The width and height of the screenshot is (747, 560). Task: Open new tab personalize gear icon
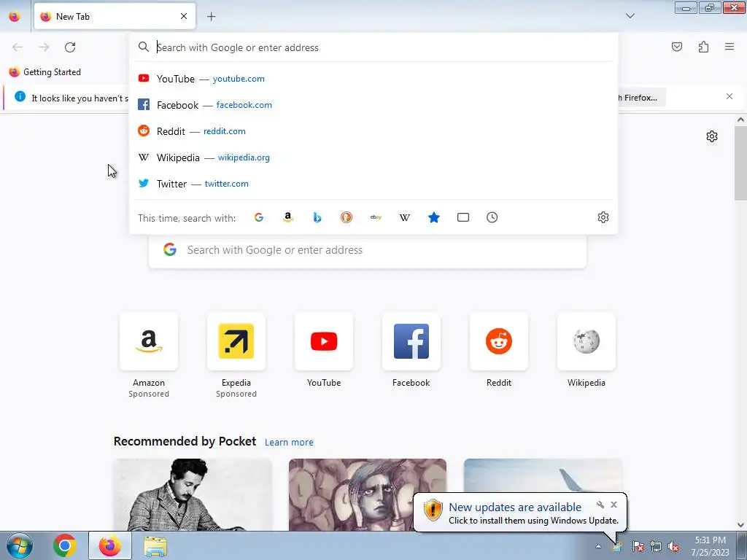[x=712, y=136]
